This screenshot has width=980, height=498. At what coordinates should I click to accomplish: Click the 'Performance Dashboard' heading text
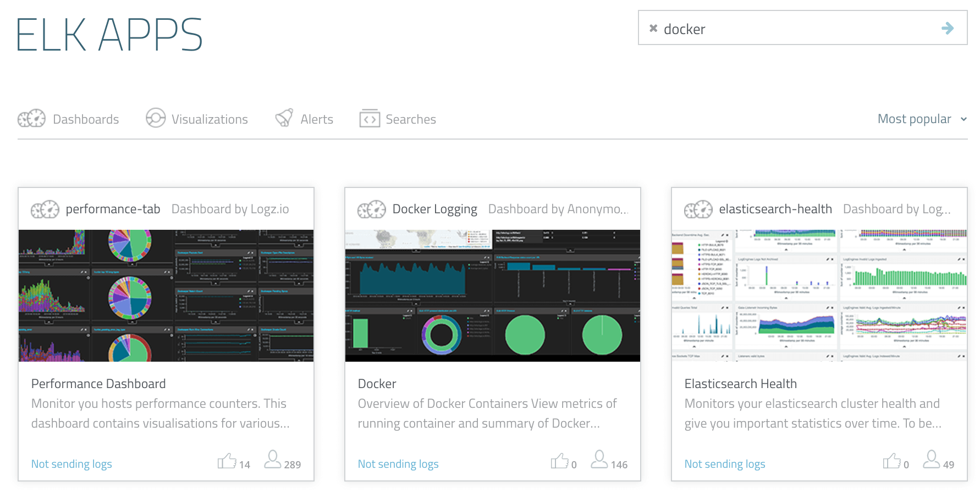coord(98,384)
